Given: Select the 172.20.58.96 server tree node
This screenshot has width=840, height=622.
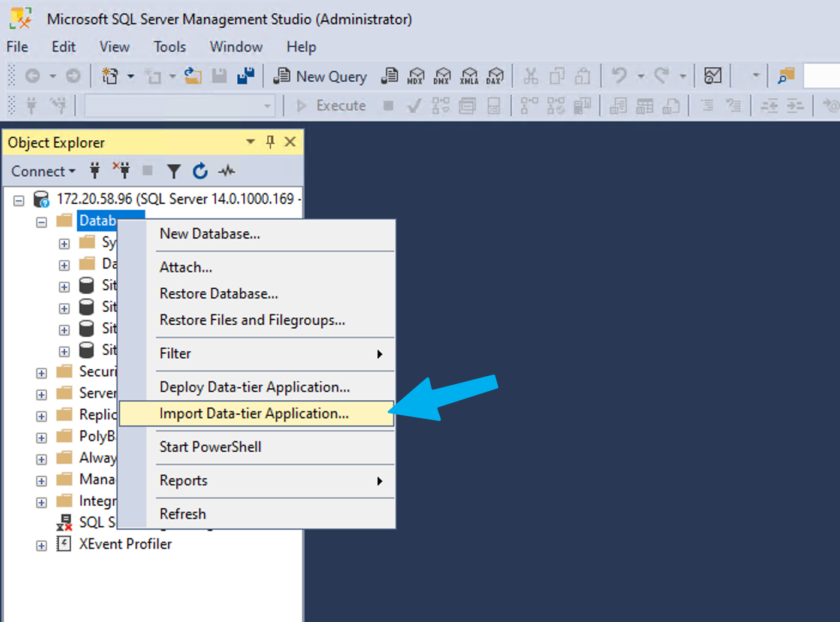Looking at the screenshot, I should click(x=178, y=199).
